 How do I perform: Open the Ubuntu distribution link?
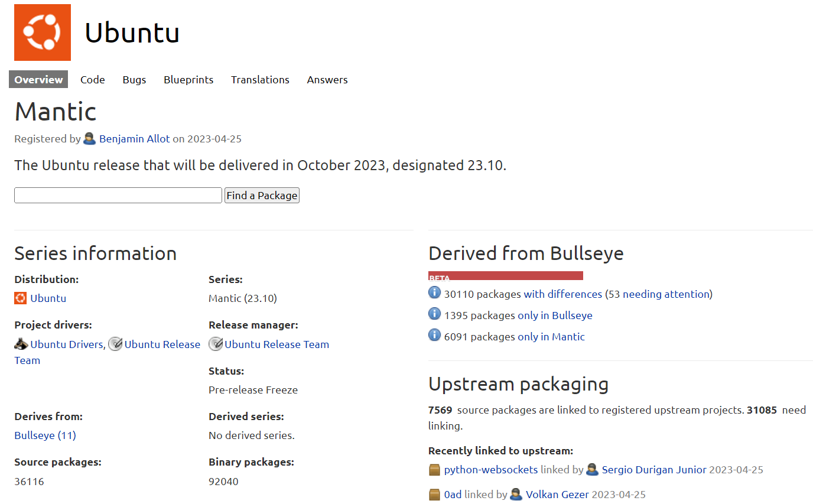(48, 298)
